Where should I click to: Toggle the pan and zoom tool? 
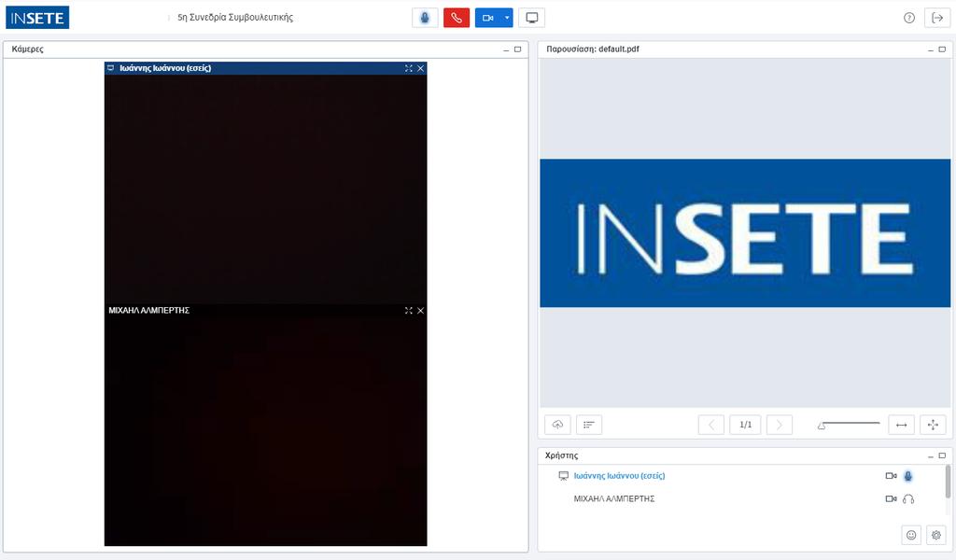(933, 425)
